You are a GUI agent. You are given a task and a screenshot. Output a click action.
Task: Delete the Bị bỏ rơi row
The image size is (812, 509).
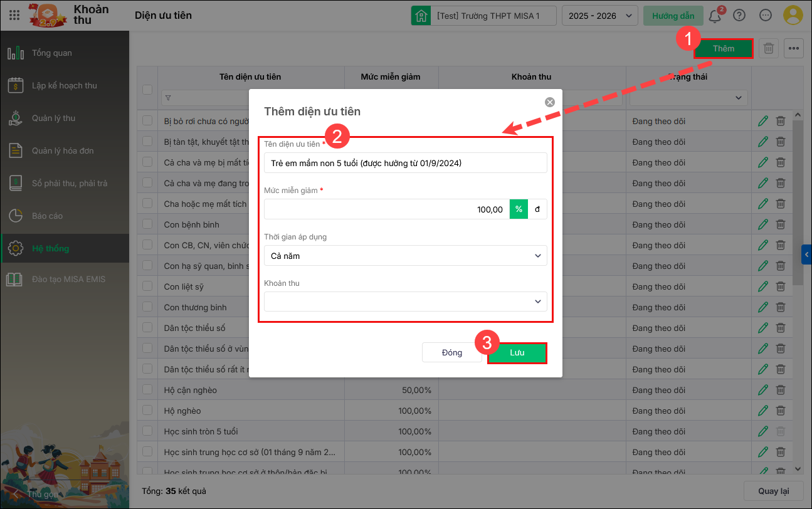(780, 122)
